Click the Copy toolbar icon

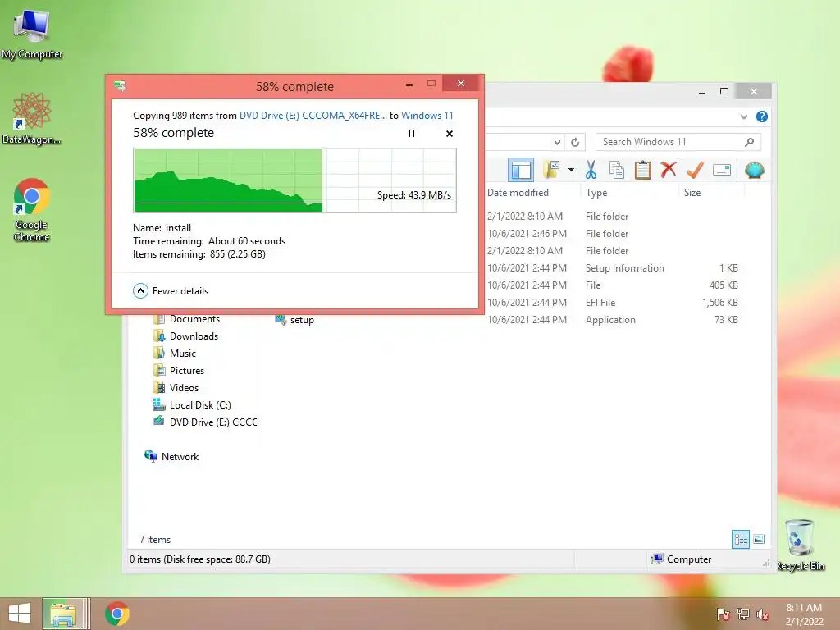point(617,170)
